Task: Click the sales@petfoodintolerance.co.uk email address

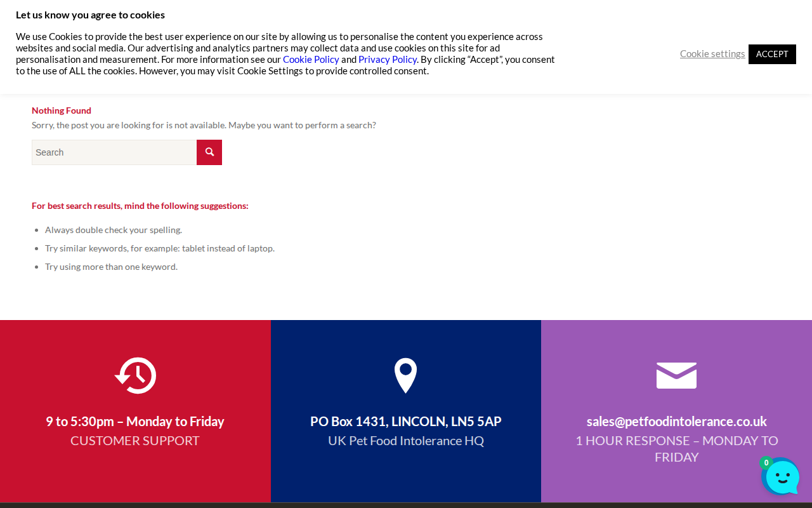Action: [x=676, y=422]
